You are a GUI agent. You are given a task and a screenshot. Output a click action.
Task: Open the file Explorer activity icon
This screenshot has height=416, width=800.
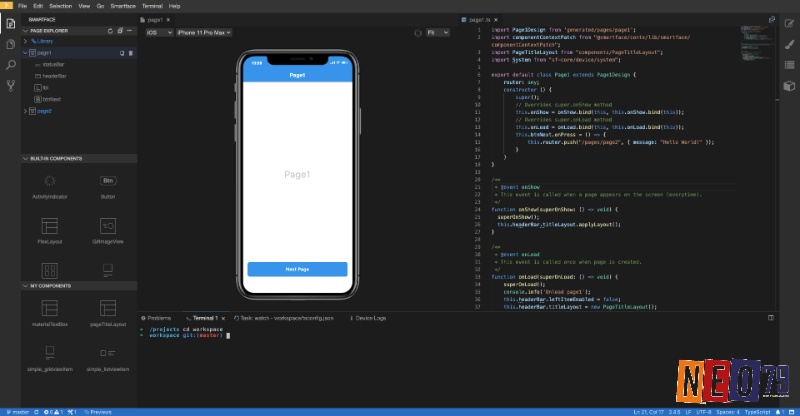(x=10, y=44)
